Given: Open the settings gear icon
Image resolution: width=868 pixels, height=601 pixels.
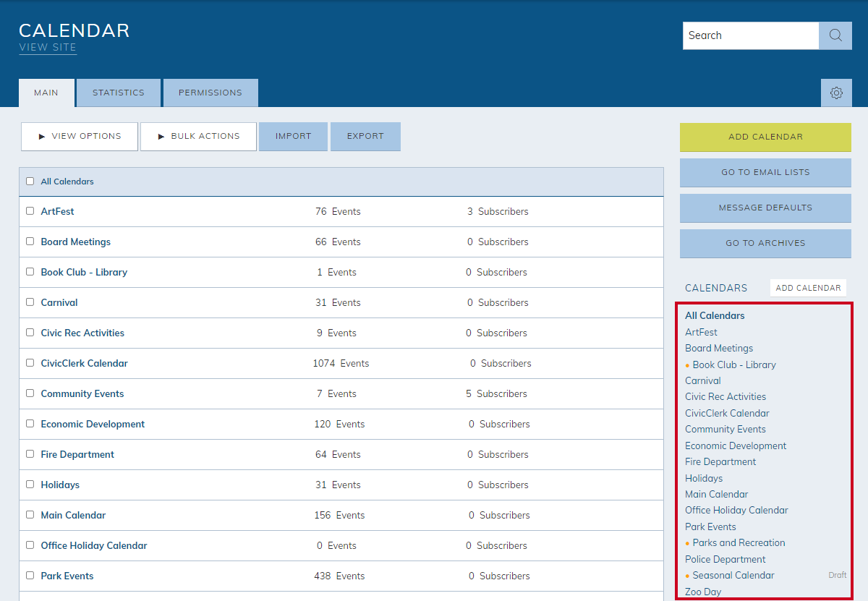Looking at the screenshot, I should tap(836, 93).
